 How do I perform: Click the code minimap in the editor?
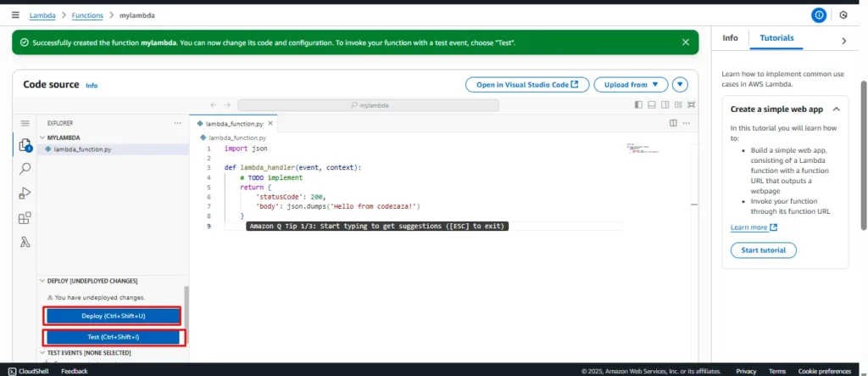(x=643, y=149)
